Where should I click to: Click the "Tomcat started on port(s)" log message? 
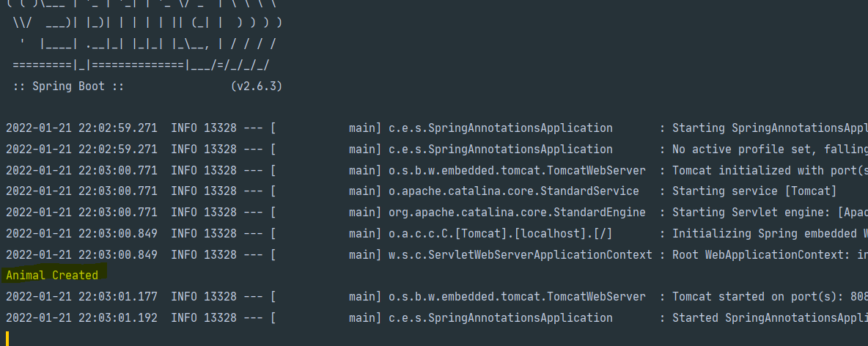tap(770, 297)
